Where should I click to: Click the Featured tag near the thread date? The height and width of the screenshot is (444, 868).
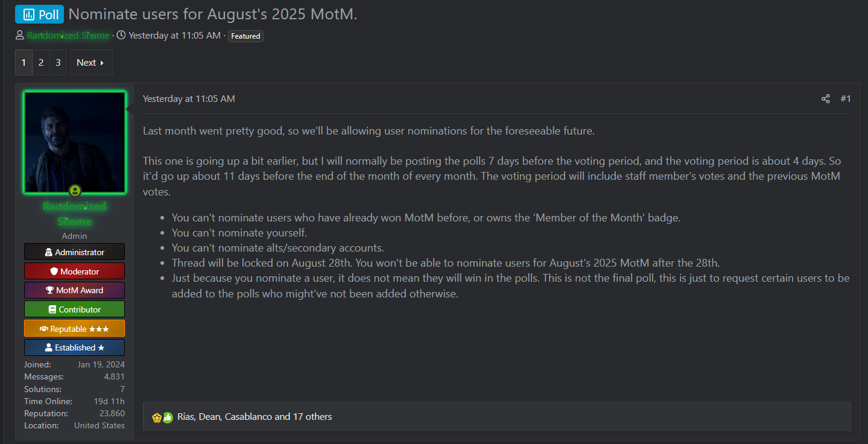(246, 36)
